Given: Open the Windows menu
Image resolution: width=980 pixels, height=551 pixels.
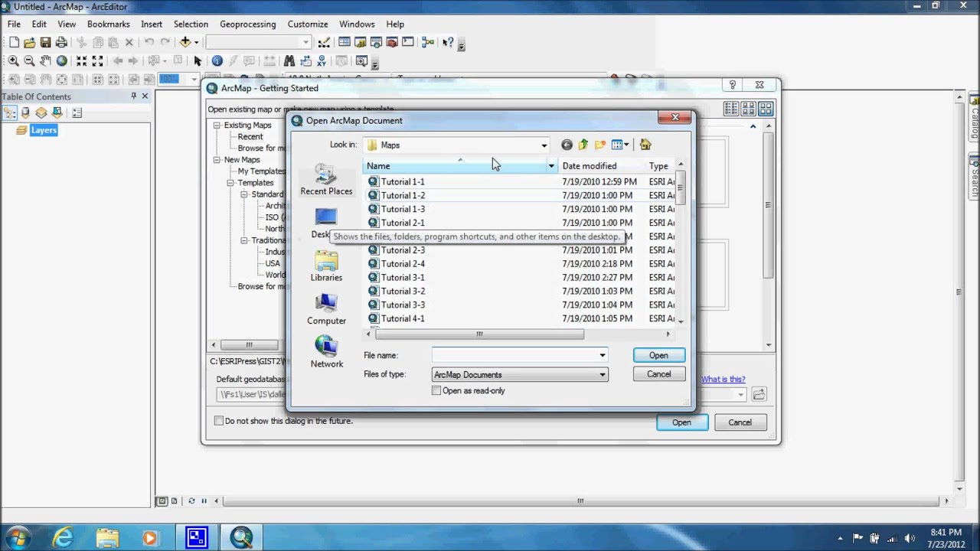Looking at the screenshot, I should coord(357,24).
